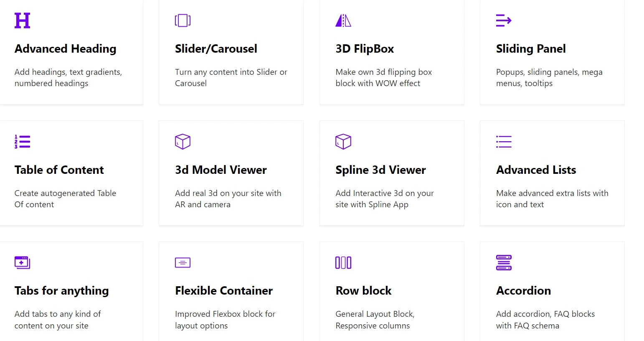Select the Spline 3d Viewer description text
The image size is (644, 341).
[385, 199]
